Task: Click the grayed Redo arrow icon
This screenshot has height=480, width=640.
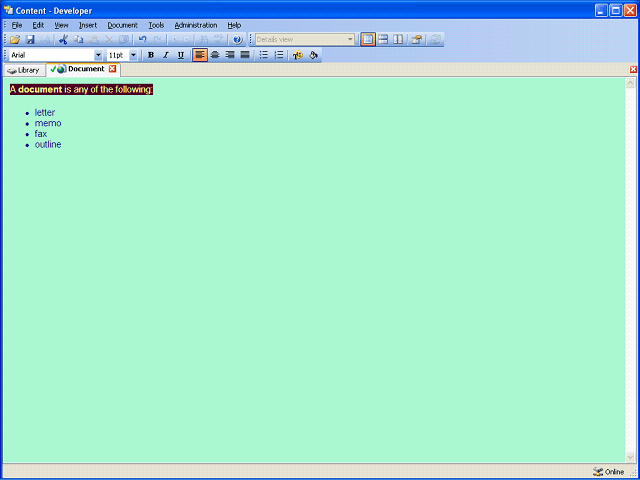Action: 157,40
